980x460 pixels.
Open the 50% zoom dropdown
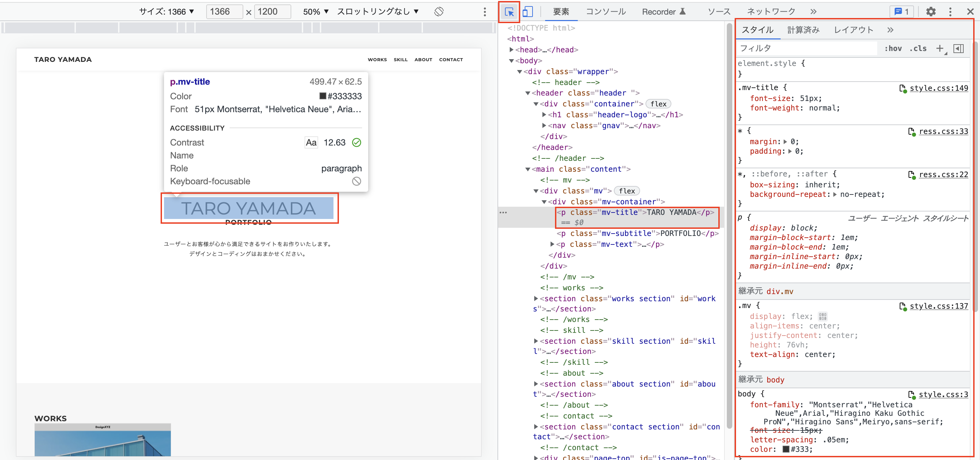pyautogui.click(x=315, y=12)
